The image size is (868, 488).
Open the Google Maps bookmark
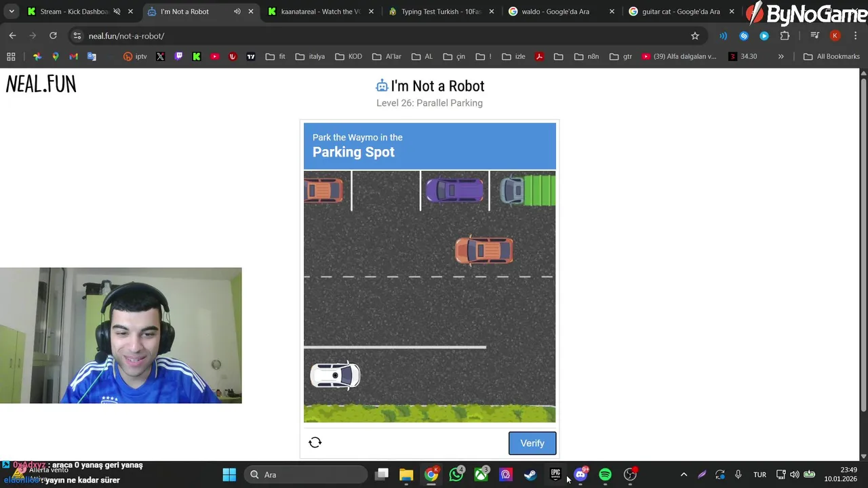56,56
